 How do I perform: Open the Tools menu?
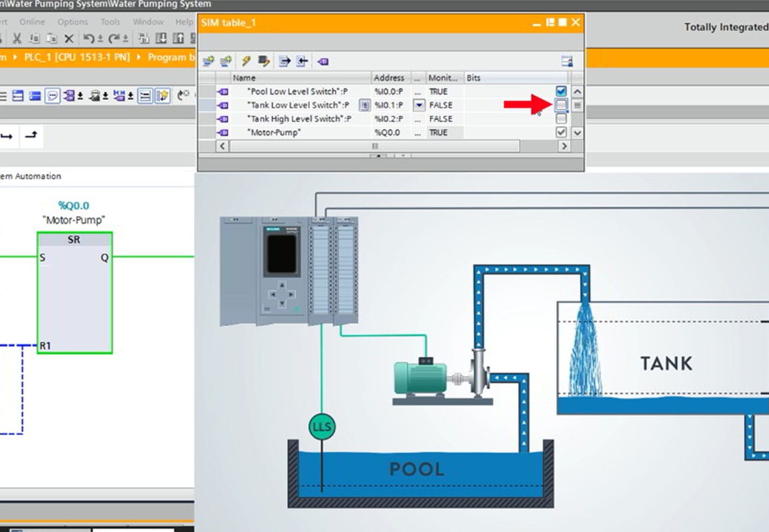point(110,22)
